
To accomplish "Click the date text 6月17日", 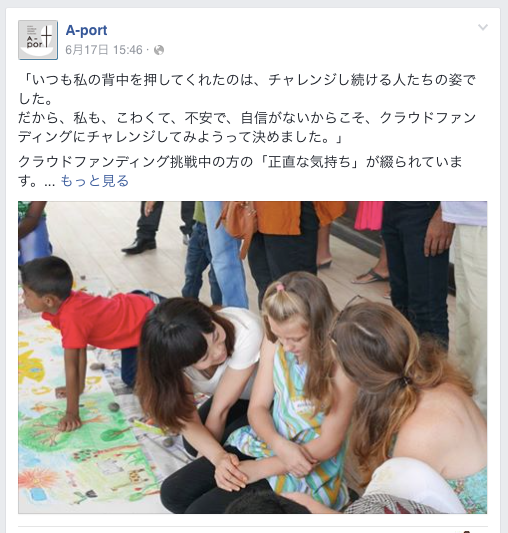I will coord(87,50).
